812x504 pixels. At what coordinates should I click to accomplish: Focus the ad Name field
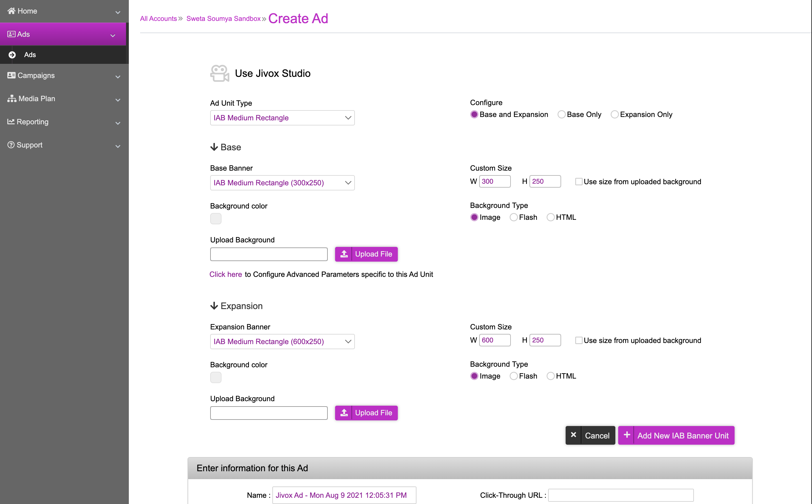344,495
